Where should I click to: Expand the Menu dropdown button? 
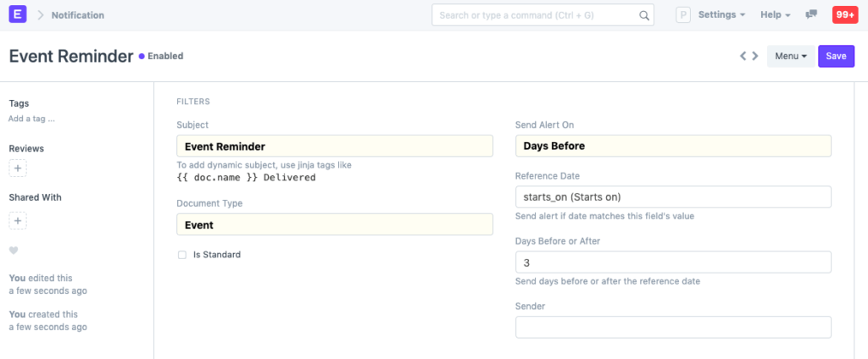click(x=790, y=56)
